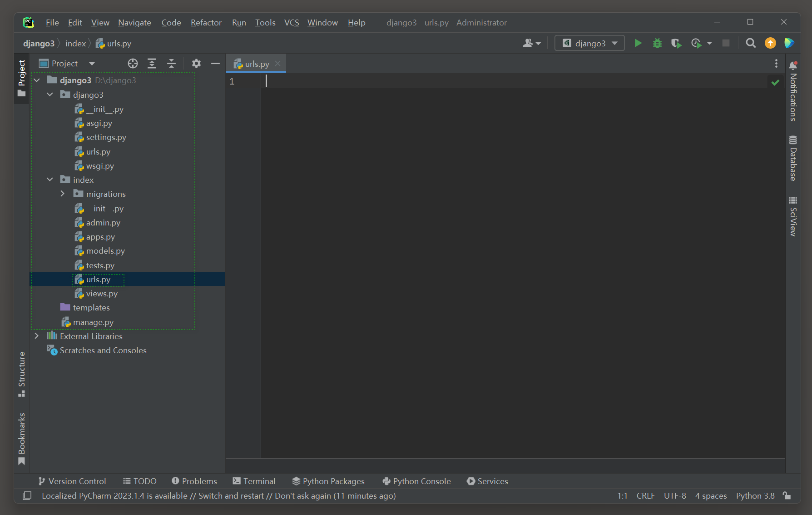Open the Services tool window
812x515 pixels.
click(487, 481)
